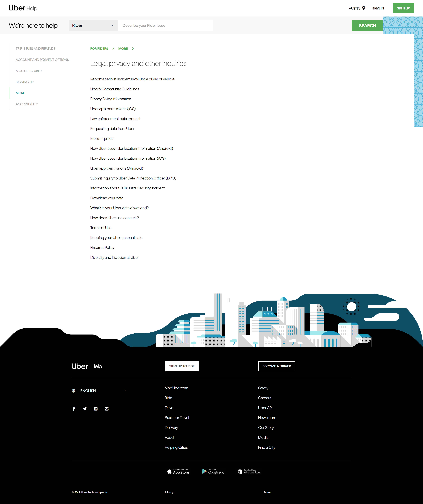This screenshot has width=423, height=504.
Task: Open Diversity and Inclusion at Uber
Action: click(x=115, y=258)
